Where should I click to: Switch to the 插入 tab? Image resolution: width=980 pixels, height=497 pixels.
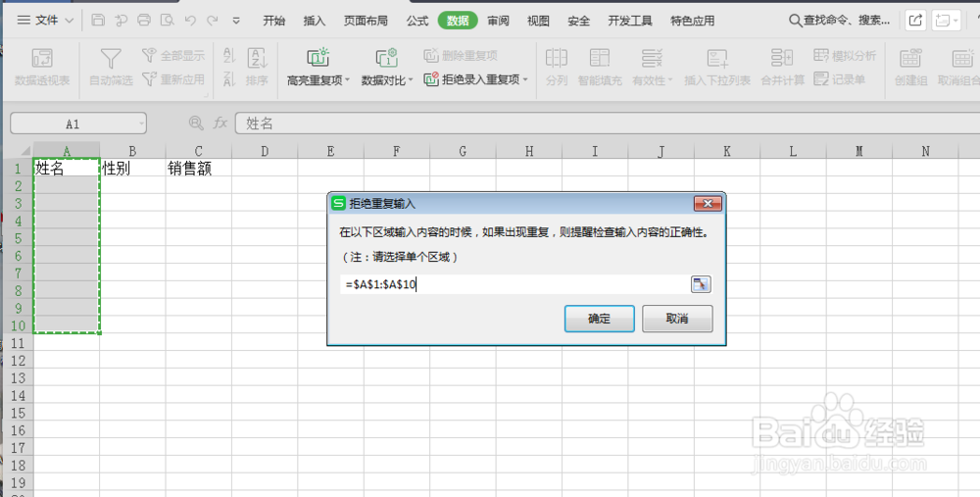point(314,21)
